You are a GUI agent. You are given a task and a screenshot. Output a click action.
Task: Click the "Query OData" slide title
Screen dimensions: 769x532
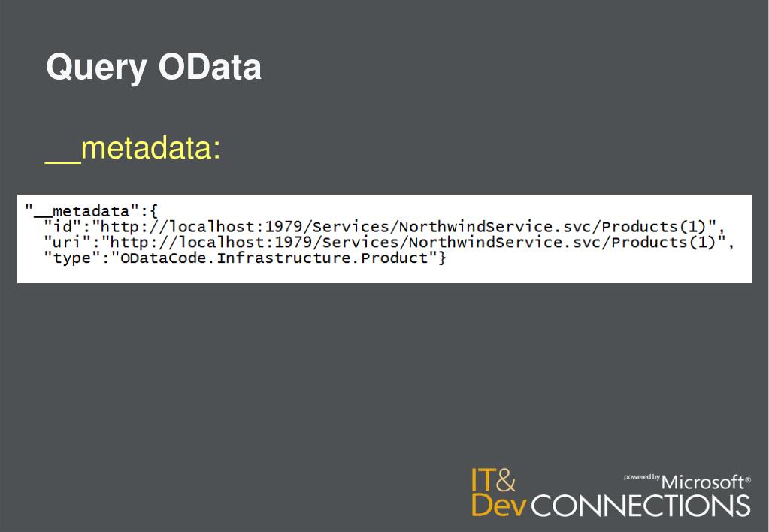click(x=153, y=68)
